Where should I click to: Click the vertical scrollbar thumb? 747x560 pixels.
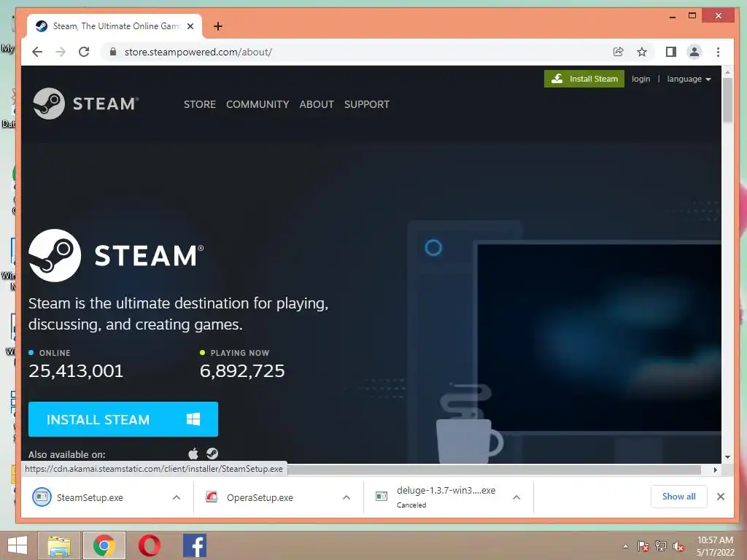coord(727,100)
